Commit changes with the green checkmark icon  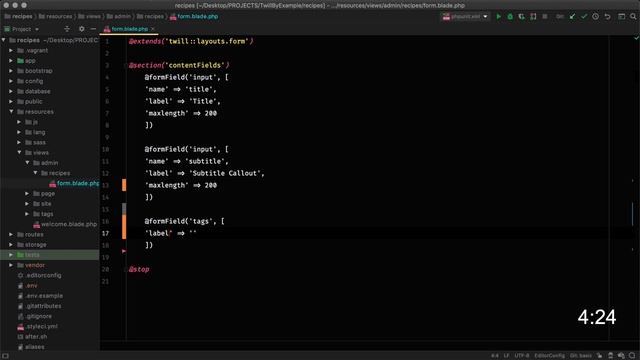tap(584, 17)
